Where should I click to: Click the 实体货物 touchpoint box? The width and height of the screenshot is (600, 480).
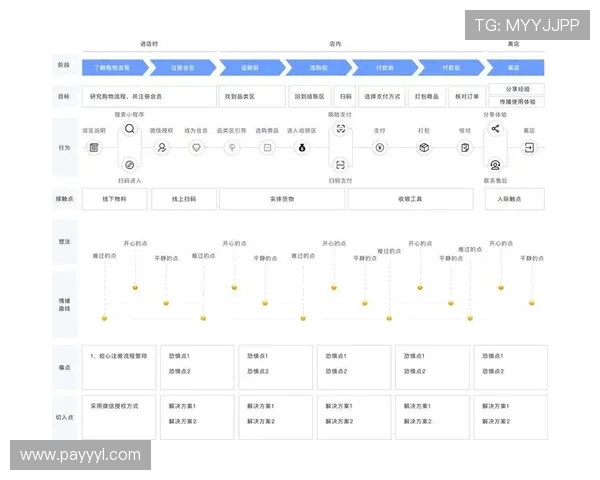pos(282,199)
